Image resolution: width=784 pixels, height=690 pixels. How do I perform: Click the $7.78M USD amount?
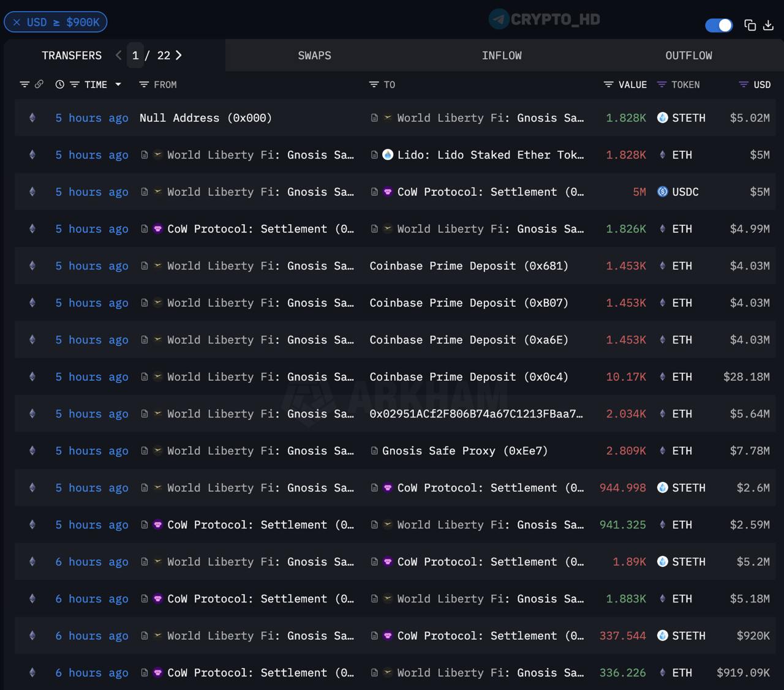click(x=750, y=451)
